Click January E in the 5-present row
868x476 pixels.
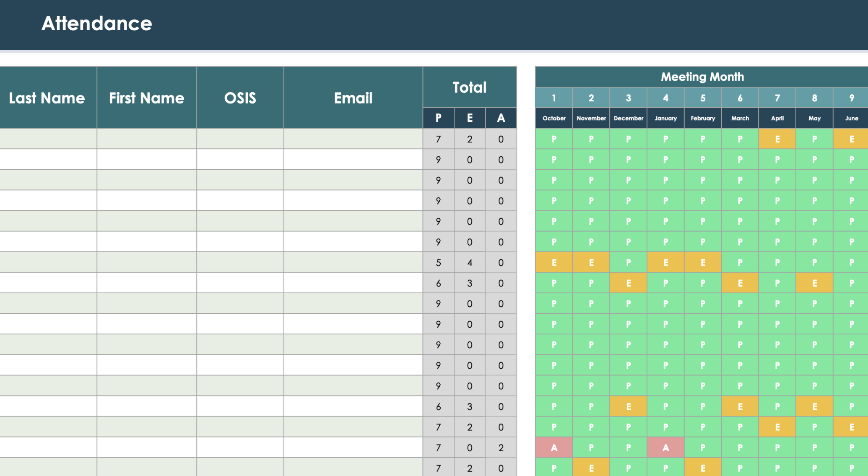[x=666, y=263]
